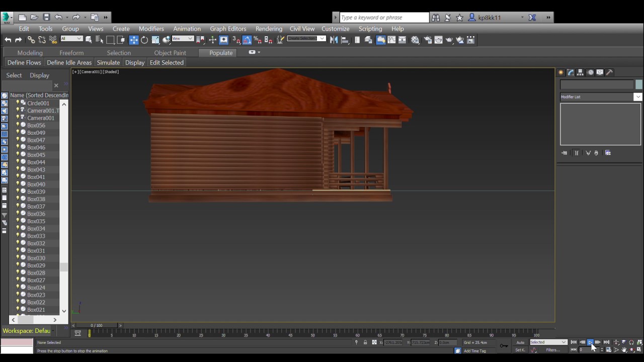Open the selection filter All dropdown
Screen dimensions: 644x362
click(71, 39)
